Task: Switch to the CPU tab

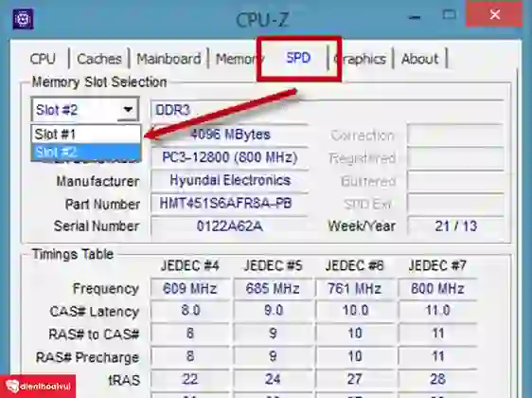Action: point(43,59)
